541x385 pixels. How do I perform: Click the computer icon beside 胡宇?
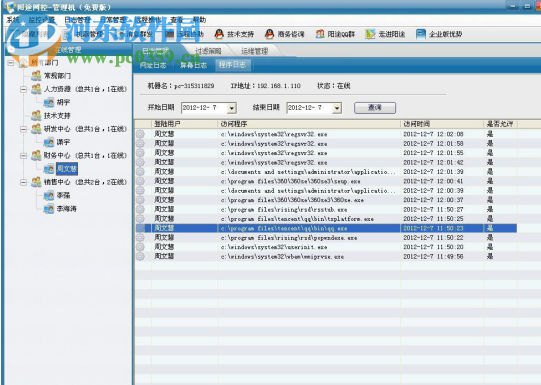pos(49,102)
